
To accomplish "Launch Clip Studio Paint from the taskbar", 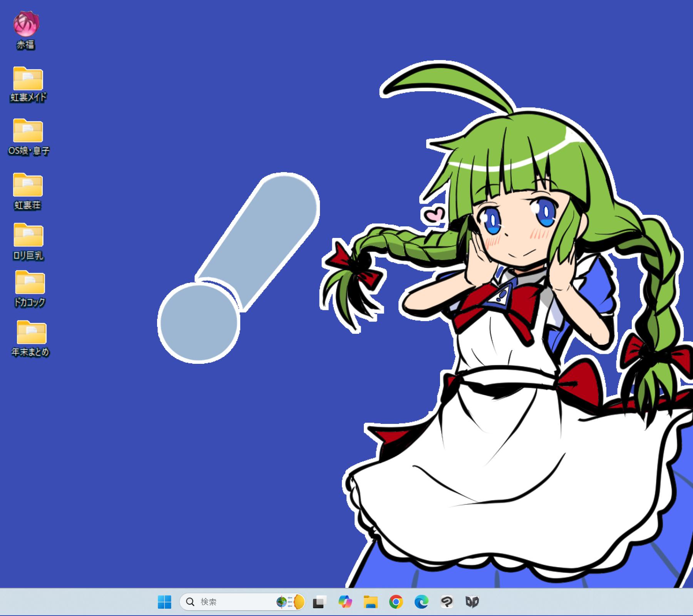I will (x=447, y=602).
